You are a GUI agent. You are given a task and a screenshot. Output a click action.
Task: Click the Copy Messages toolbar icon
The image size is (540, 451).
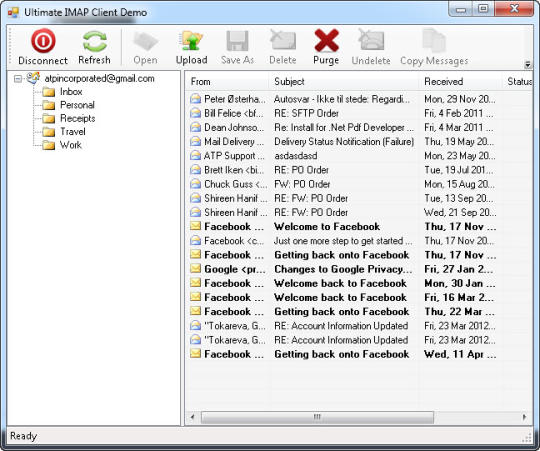tap(434, 41)
